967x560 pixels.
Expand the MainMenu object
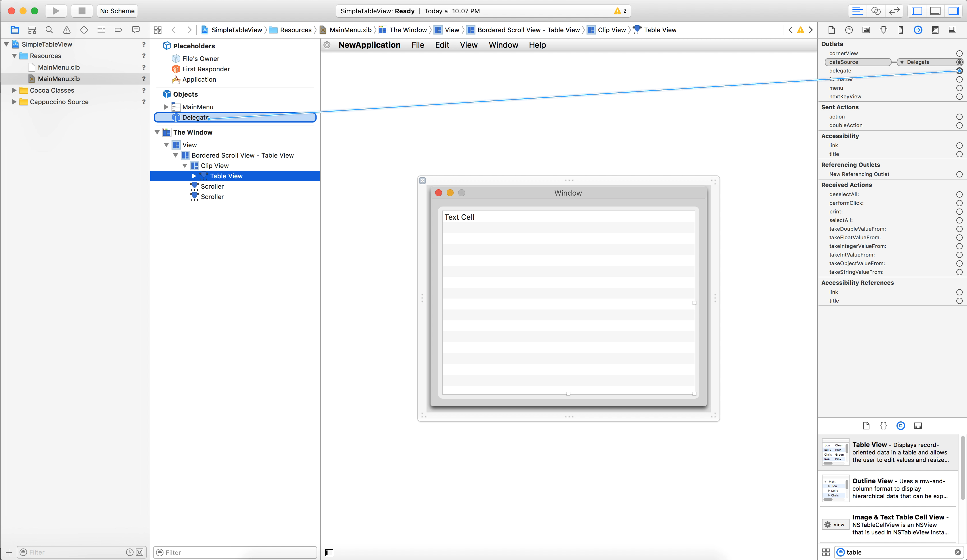click(x=166, y=107)
